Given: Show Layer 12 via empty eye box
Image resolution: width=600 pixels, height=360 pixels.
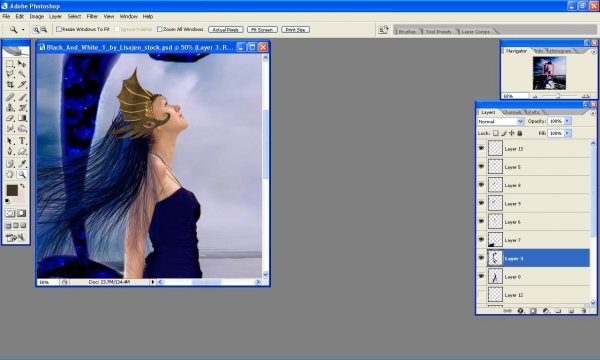Looking at the screenshot, I should pos(481,295).
